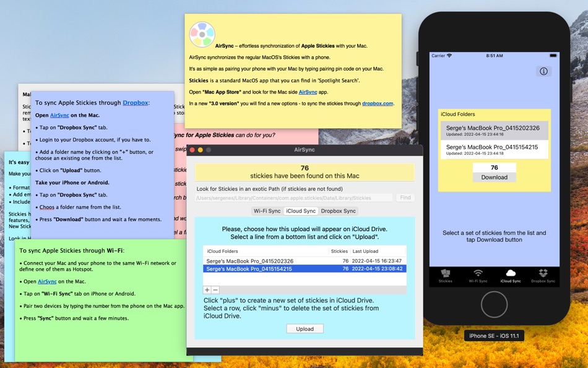The image size is (588, 368).
Task: Open the Stickies tab icon on iPhone
Action: [x=446, y=273]
